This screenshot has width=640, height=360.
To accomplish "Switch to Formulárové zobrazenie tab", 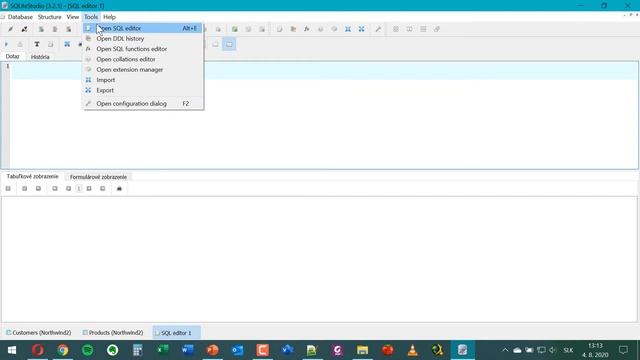I will point(98,177).
